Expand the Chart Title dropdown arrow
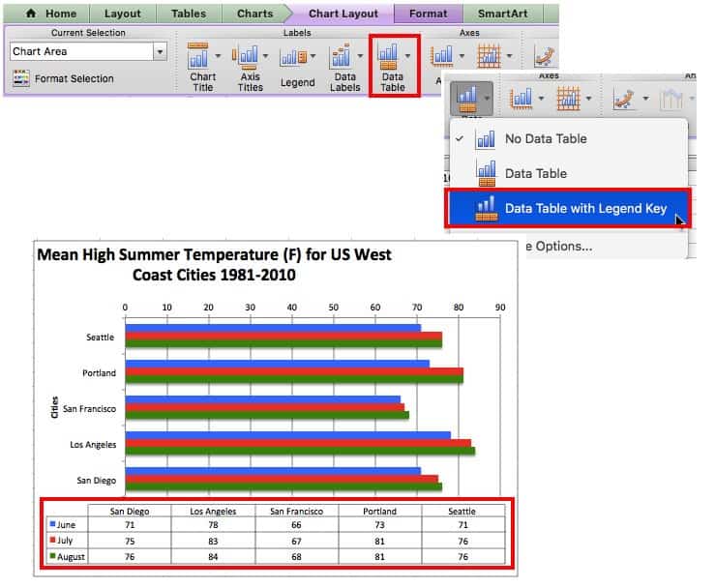Screen dimensions: 715x588 click(x=219, y=56)
